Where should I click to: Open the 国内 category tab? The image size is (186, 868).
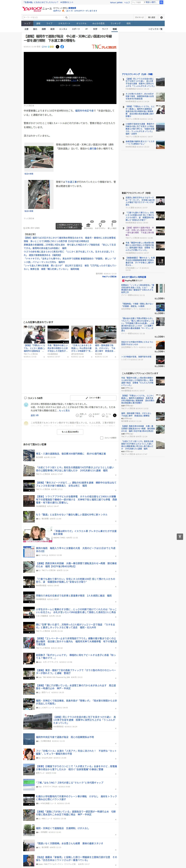point(35,29)
